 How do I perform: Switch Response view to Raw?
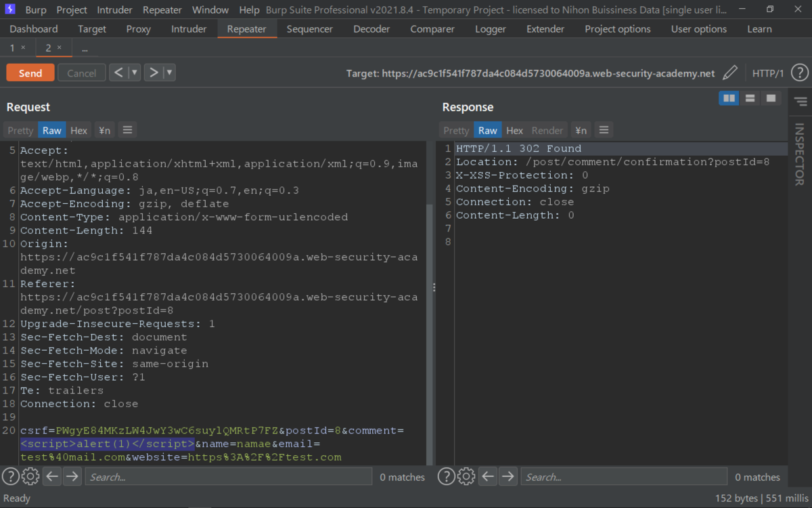[x=488, y=130]
